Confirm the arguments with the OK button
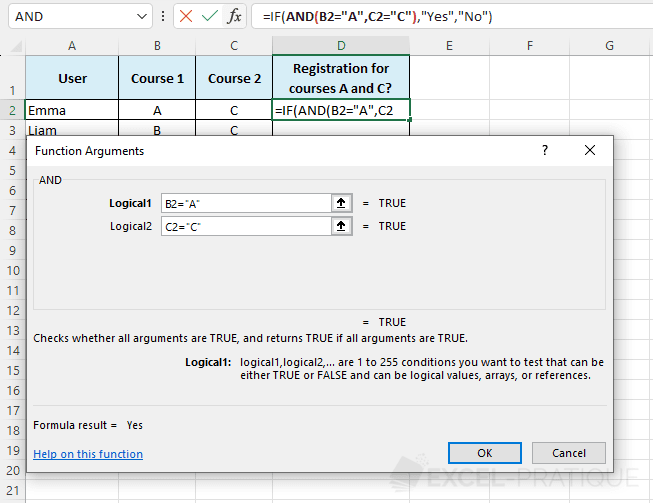The height and width of the screenshot is (503, 653). pos(485,453)
